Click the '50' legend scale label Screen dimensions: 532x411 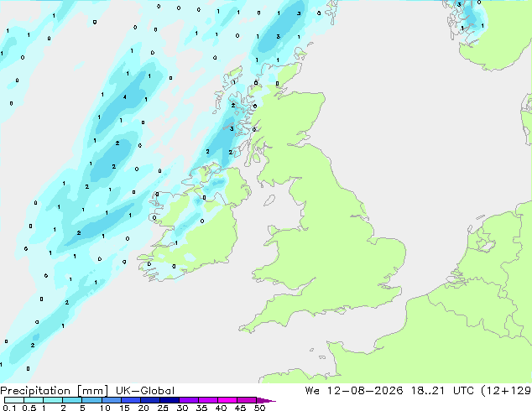(x=259, y=408)
